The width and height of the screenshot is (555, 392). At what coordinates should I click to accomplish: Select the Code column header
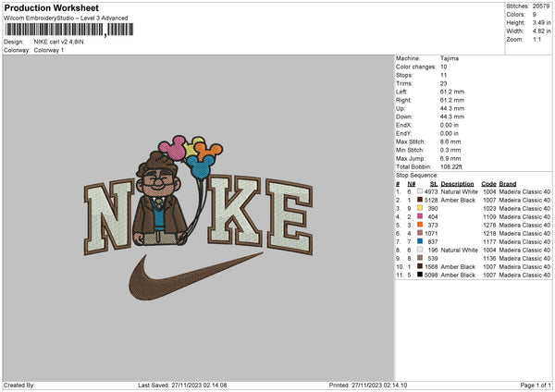click(x=488, y=184)
